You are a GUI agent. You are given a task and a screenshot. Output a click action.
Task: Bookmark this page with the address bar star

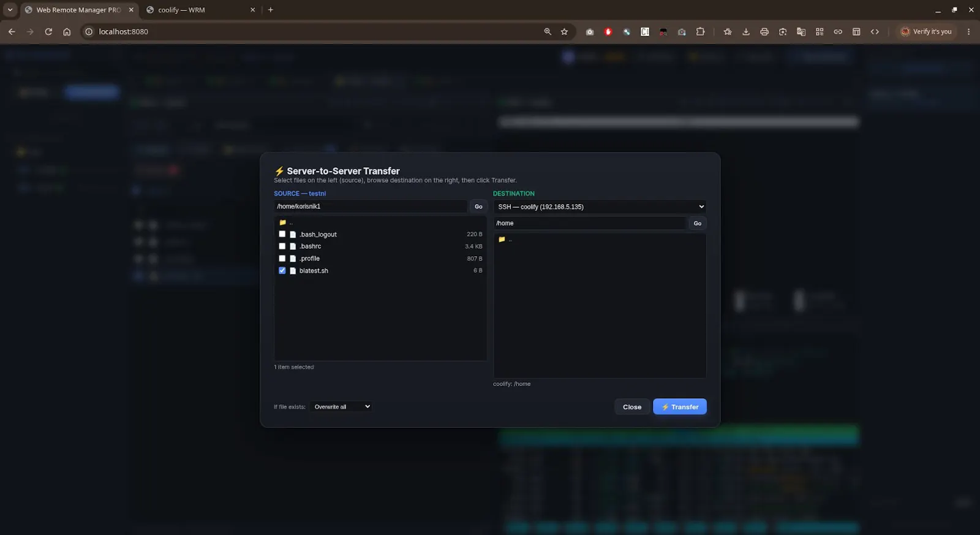[565, 32]
